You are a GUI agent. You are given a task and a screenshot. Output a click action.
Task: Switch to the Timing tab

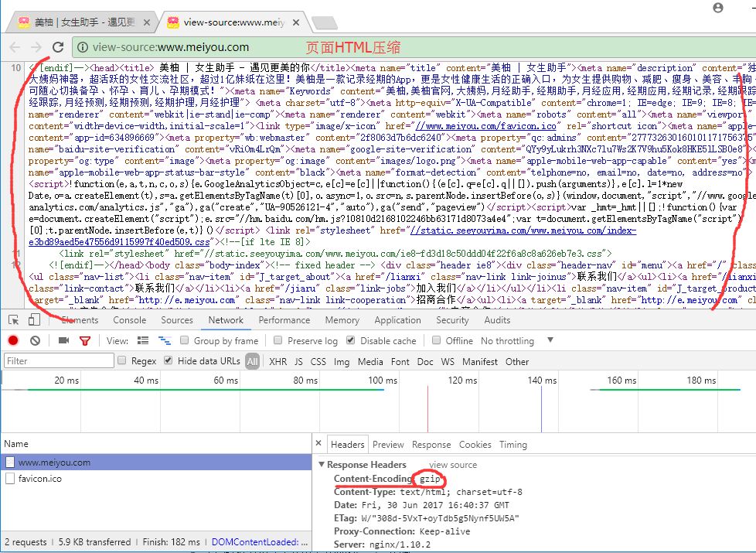pyautogui.click(x=513, y=445)
